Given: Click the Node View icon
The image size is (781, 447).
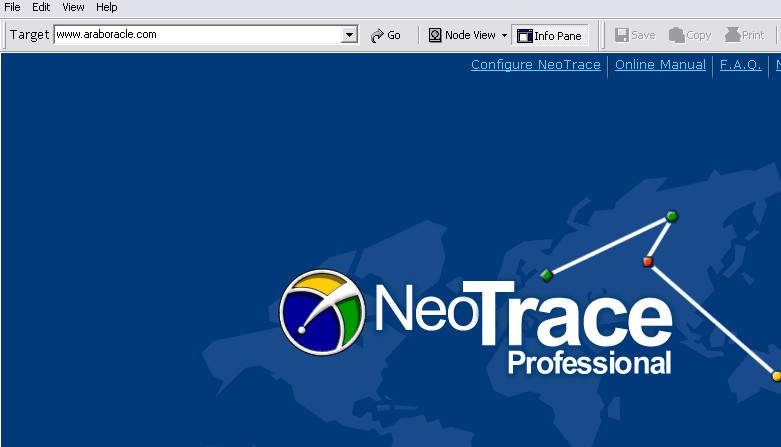Looking at the screenshot, I should point(435,35).
